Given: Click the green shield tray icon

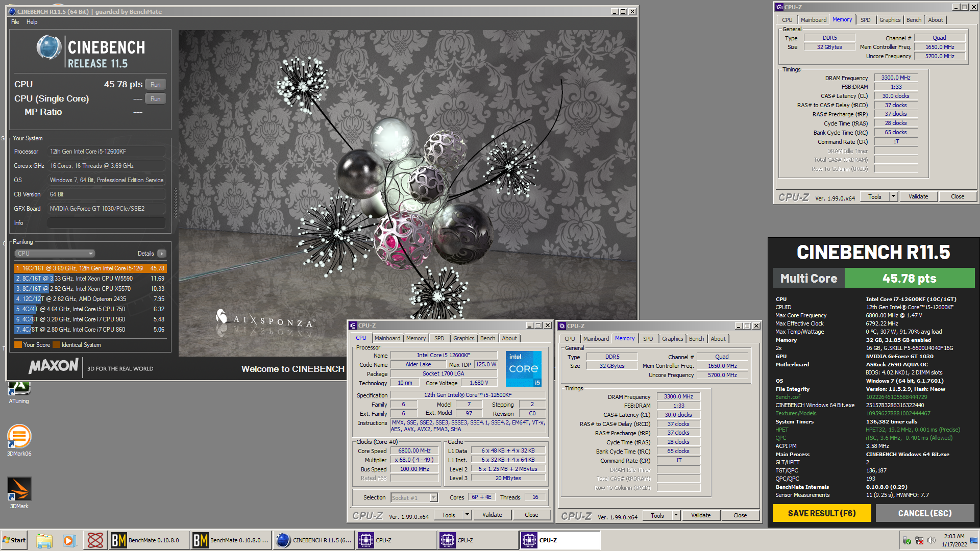Looking at the screenshot, I should tap(907, 540).
